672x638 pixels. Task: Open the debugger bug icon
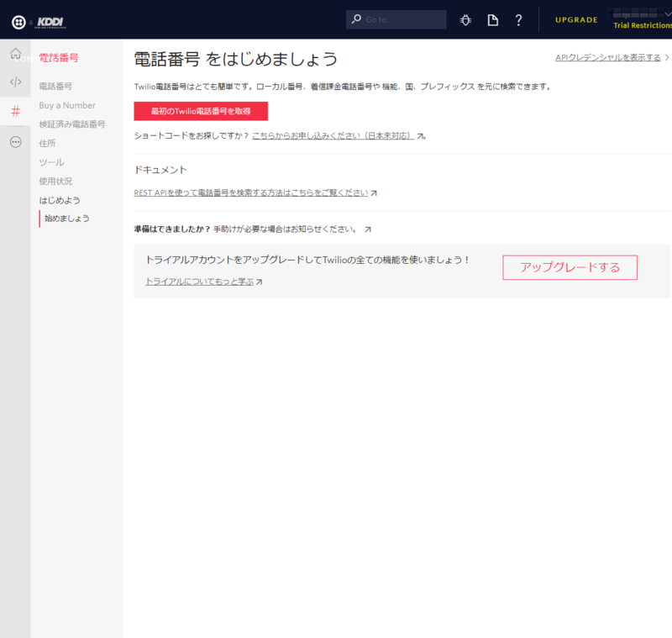[x=465, y=20]
